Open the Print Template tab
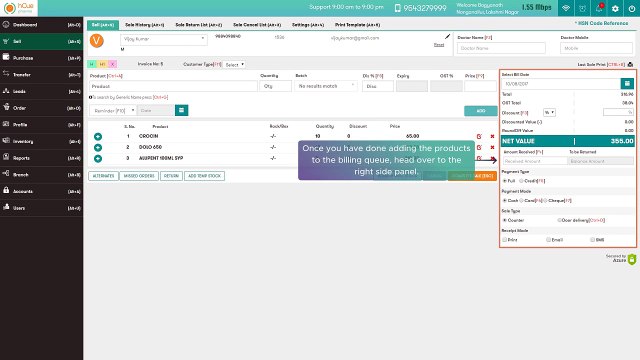 (x=358, y=25)
